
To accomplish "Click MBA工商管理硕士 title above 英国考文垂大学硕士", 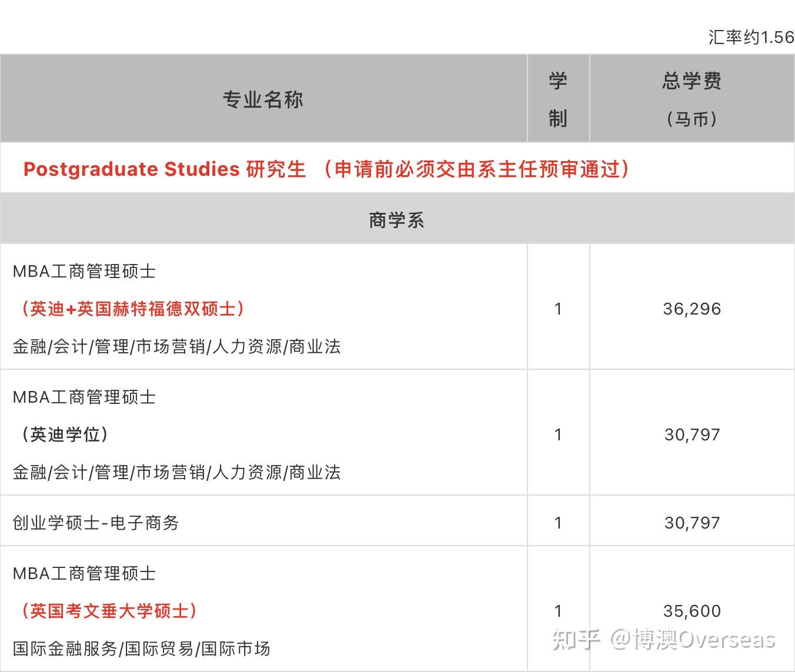I will click(x=84, y=573).
